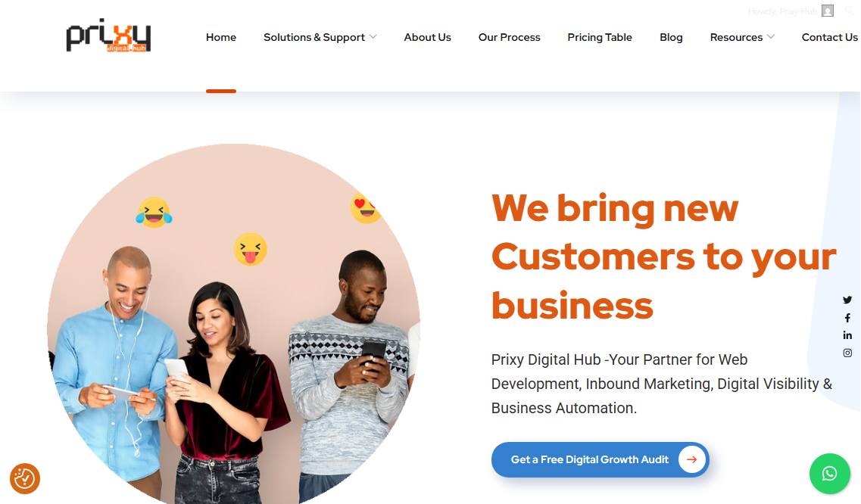Go to the Home menu item
Image resolution: width=861 pixels, height=504 pixels.
click(x=221, y=37)
